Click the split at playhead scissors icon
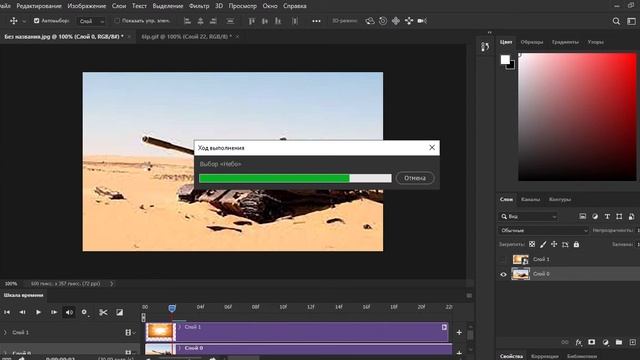The width and height of the screenshot is (640, 360). pyautogui.click(x=103, y=312)
